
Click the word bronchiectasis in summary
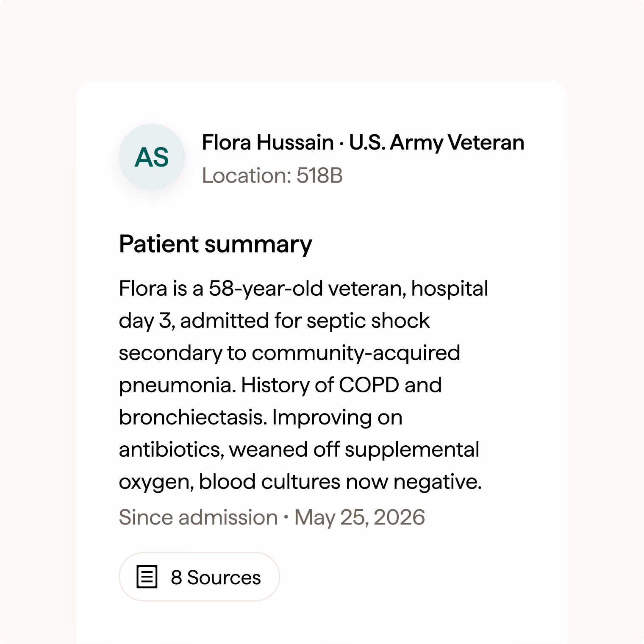[193, 417]
